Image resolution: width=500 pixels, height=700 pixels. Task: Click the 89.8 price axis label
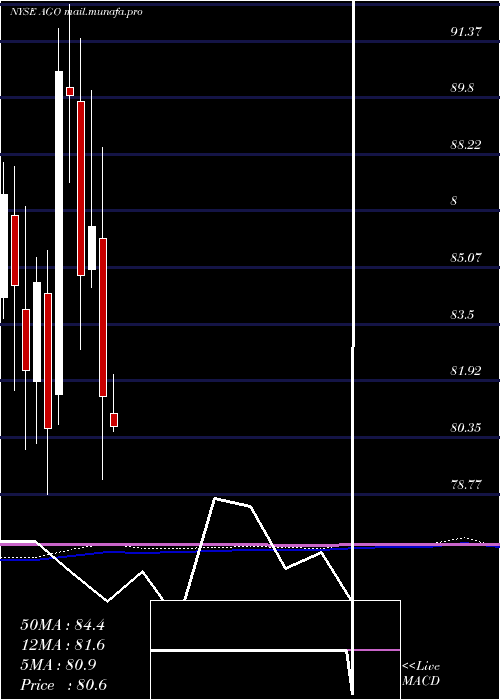(462, 88)
